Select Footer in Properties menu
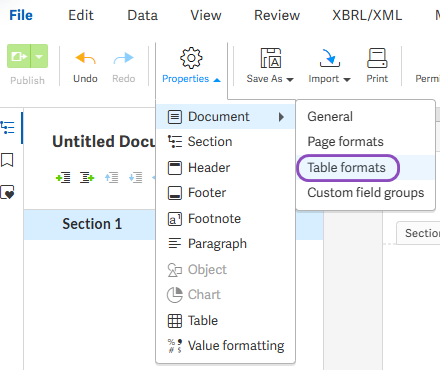This screenshot has height=370, width=440. click(x=226, y=193)
